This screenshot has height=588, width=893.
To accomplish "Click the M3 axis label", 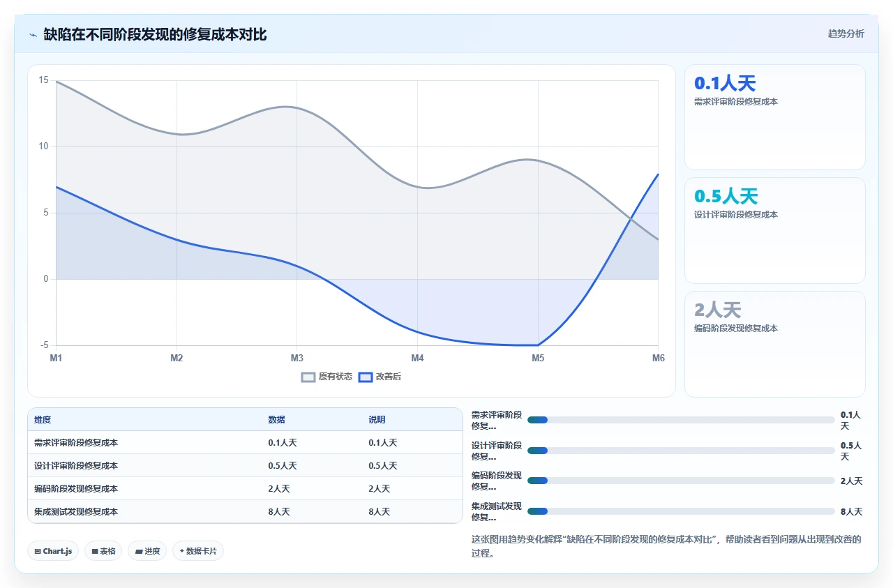I will [x=297, y=358].
